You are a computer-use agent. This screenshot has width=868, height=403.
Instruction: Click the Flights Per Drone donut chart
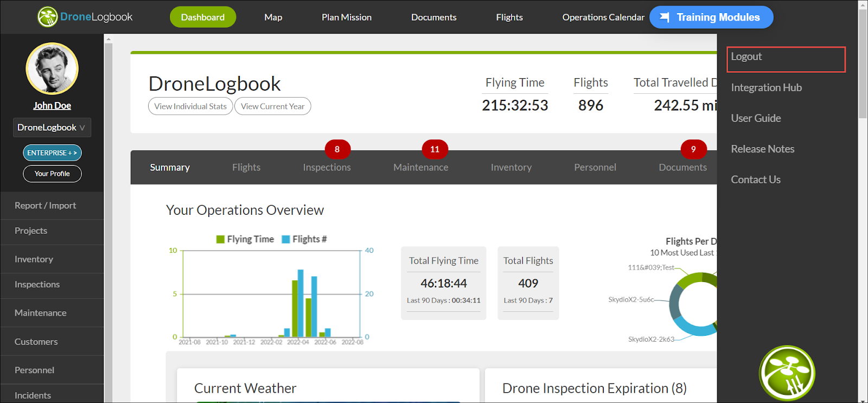tap(694, 304)
